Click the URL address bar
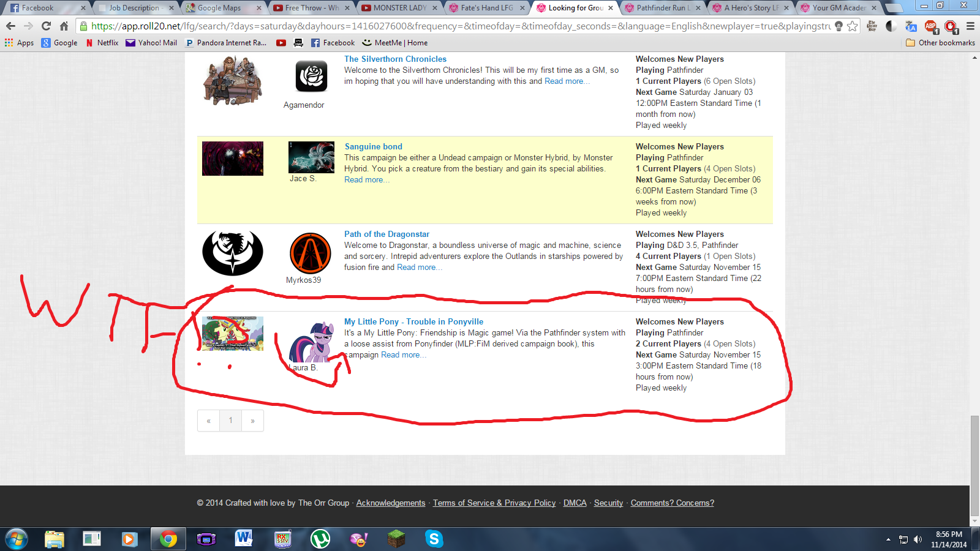The image size is (980, 551). (x=459, y=26)
